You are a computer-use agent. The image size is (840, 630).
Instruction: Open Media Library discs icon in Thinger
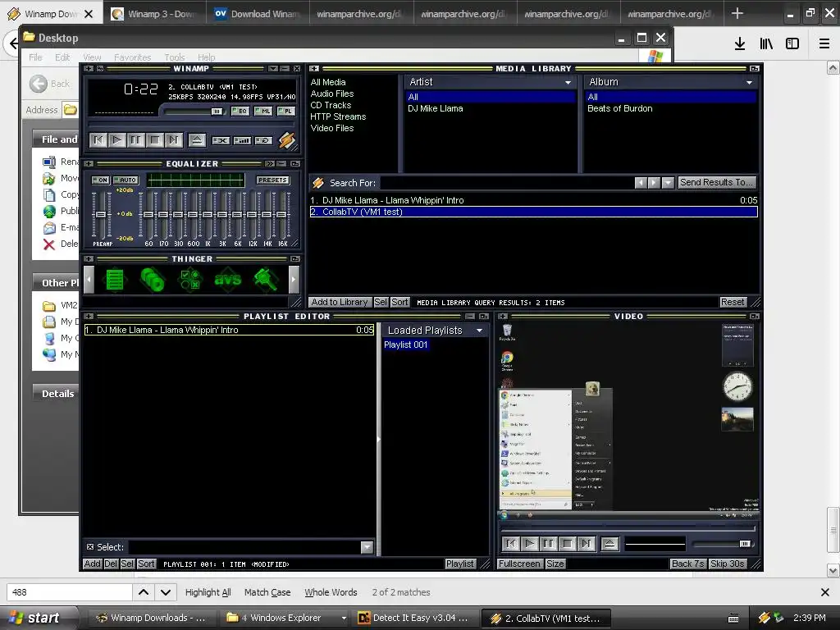tap(153, 280)
